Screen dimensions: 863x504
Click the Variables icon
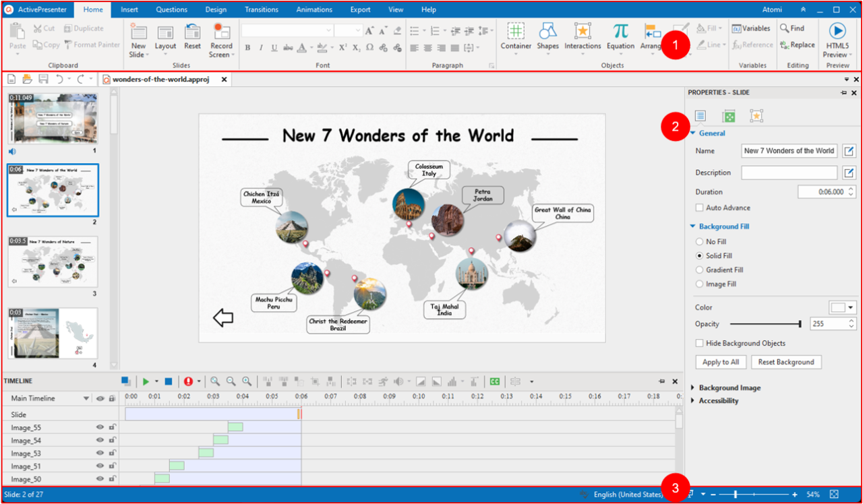tap(751, 28)
